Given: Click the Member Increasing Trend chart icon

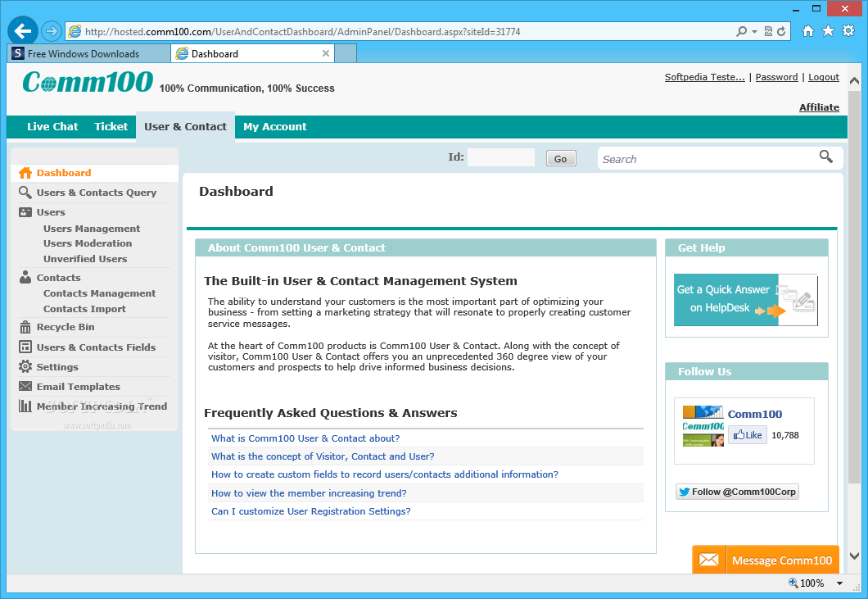Looking at the screenshot, I should click(25, 406).
